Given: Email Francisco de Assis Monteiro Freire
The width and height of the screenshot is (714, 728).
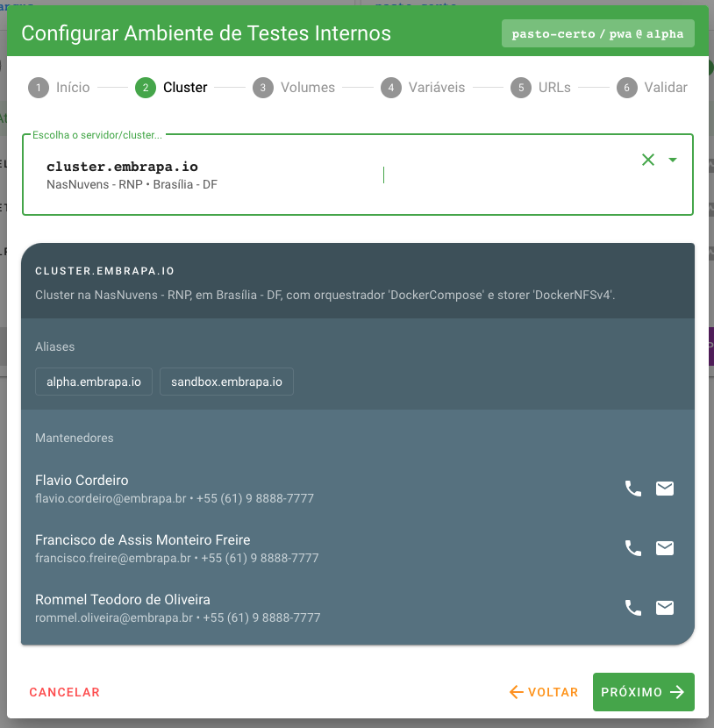Looking at the screenshot, I should [665, 548].
